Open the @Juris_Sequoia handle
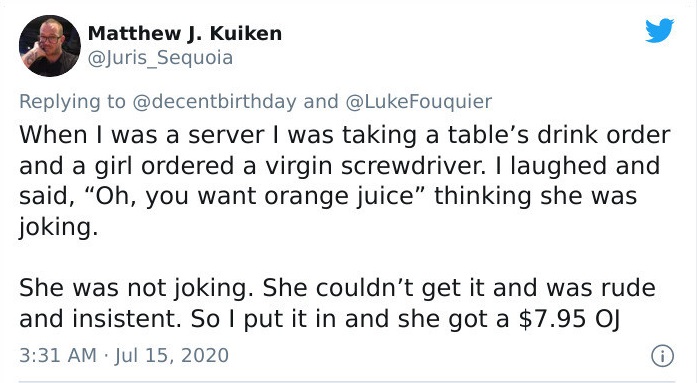Viewport: 697px width, 383px height. (160, 58)
